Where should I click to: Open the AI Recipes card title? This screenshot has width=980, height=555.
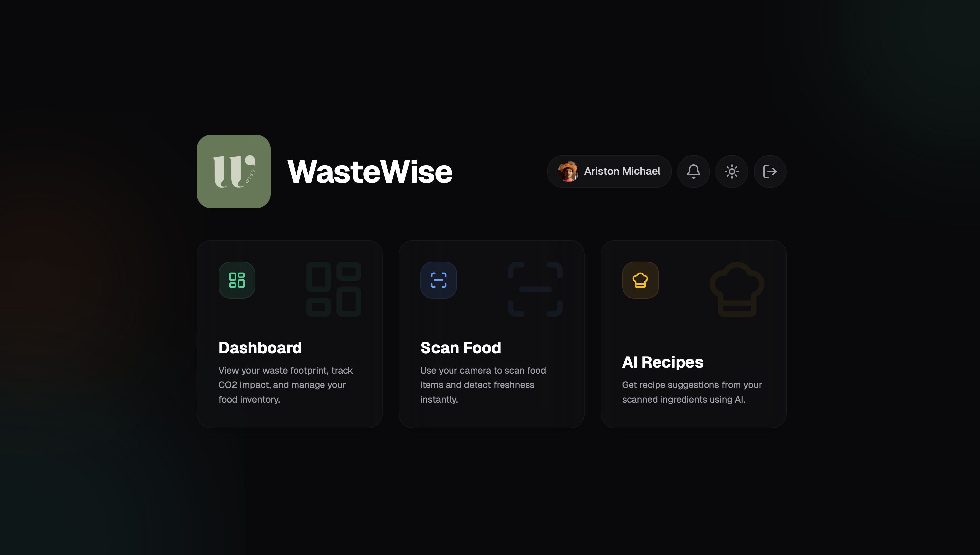(x=662, y=362)
